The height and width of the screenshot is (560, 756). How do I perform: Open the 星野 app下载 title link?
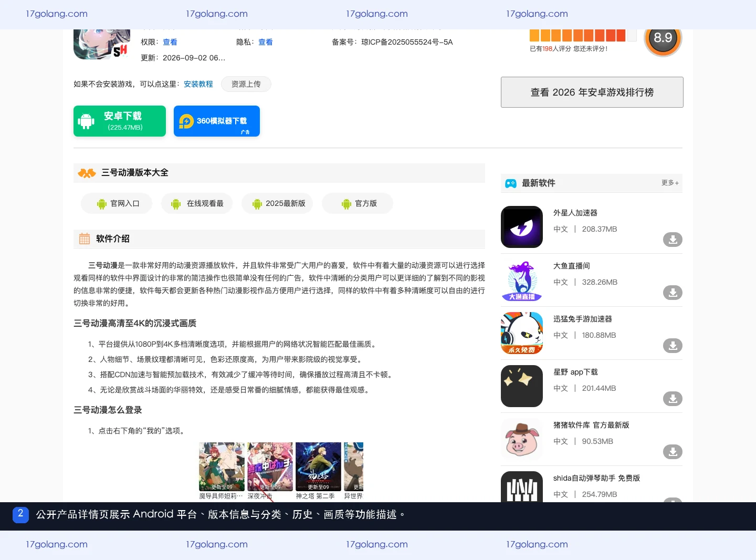[575, 372]
